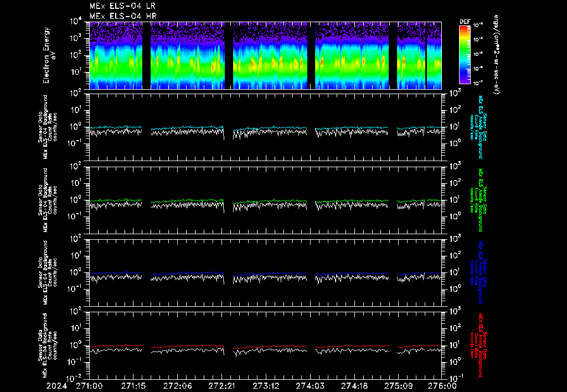Select the 273:12 time axis label
567x392 pixels.
coord(266,385)
